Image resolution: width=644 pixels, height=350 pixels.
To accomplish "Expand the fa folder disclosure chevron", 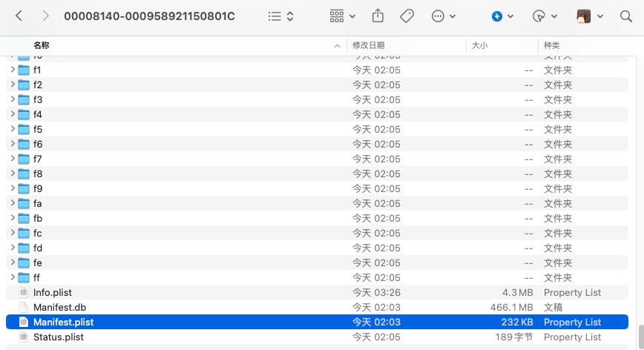I will [13, 203].
